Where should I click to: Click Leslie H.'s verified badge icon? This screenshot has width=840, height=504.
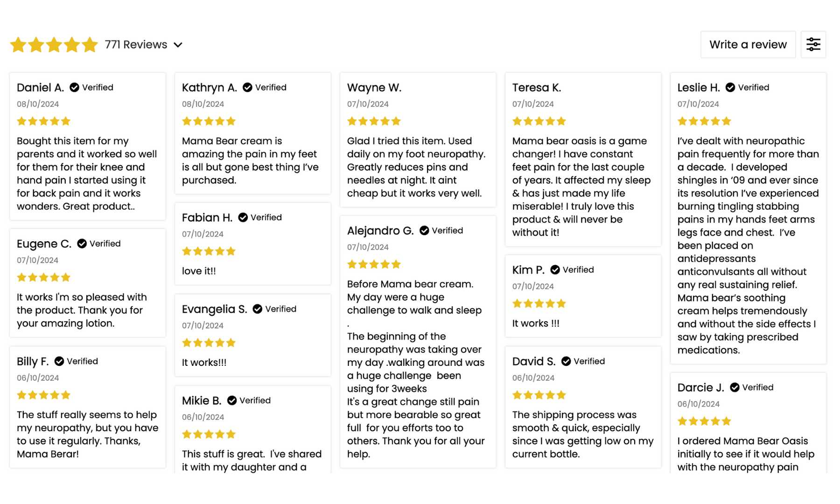pyautogui.click(x=730, y=87)
